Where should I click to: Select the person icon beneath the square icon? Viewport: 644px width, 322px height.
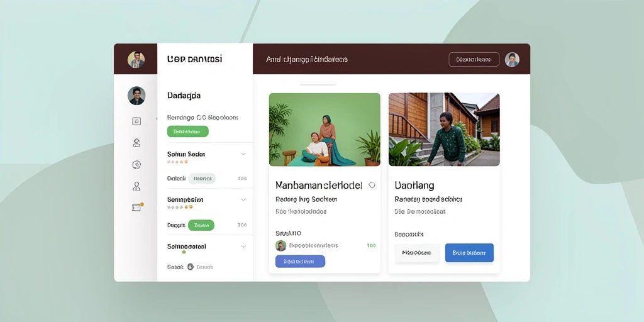[x=136, y=143]
